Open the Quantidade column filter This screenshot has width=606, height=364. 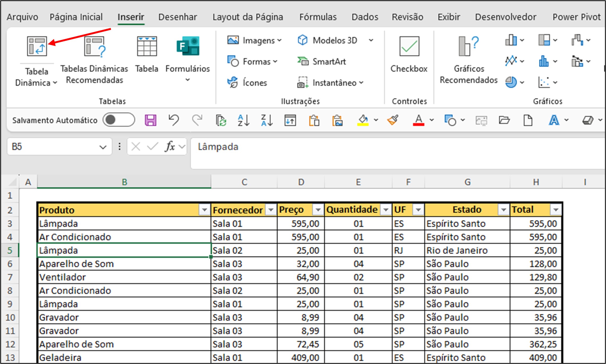pyautogui.click(x=386, y=210)
